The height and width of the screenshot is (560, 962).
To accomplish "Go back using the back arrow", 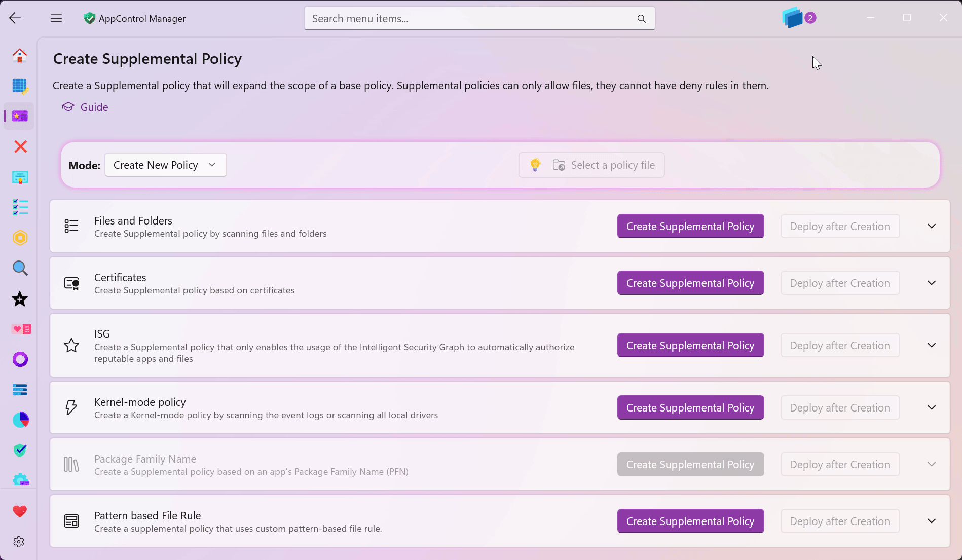I will [15, 18].
